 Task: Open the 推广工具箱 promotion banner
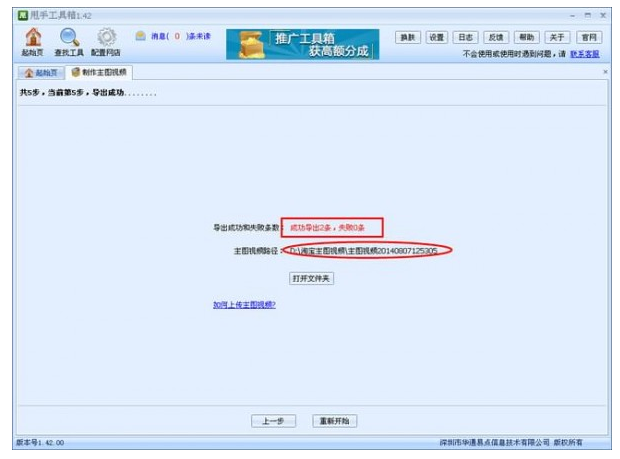pos(302,44)
